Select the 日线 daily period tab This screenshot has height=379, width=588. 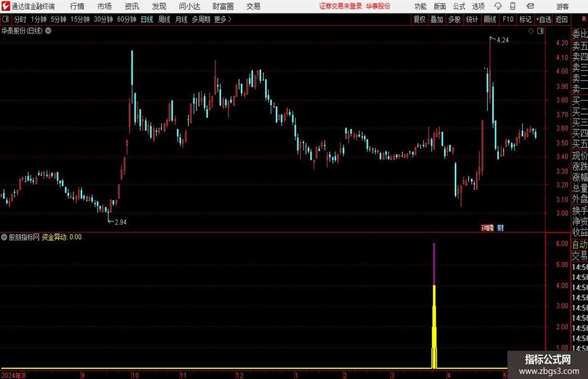coord(147,19)
